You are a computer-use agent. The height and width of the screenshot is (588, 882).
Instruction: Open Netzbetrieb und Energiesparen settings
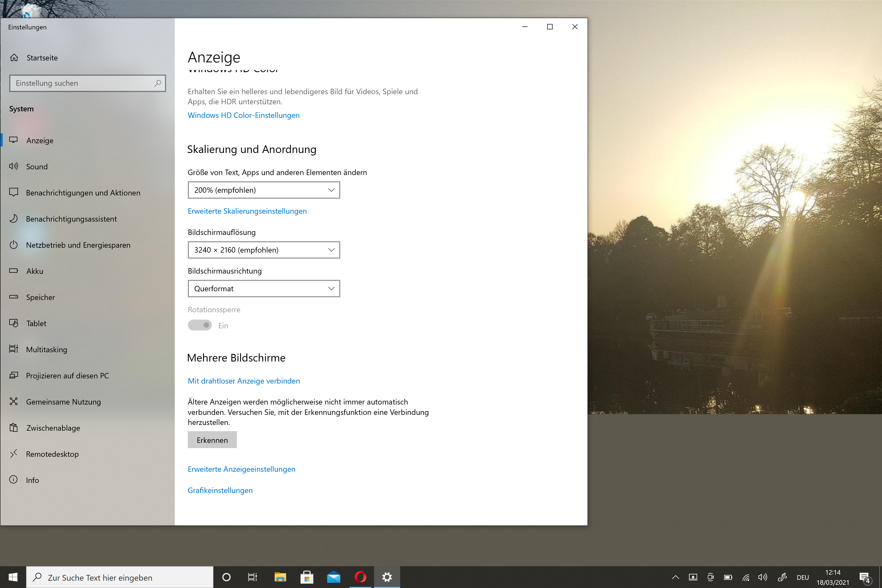pyautogui.click(x=78, y=245)
